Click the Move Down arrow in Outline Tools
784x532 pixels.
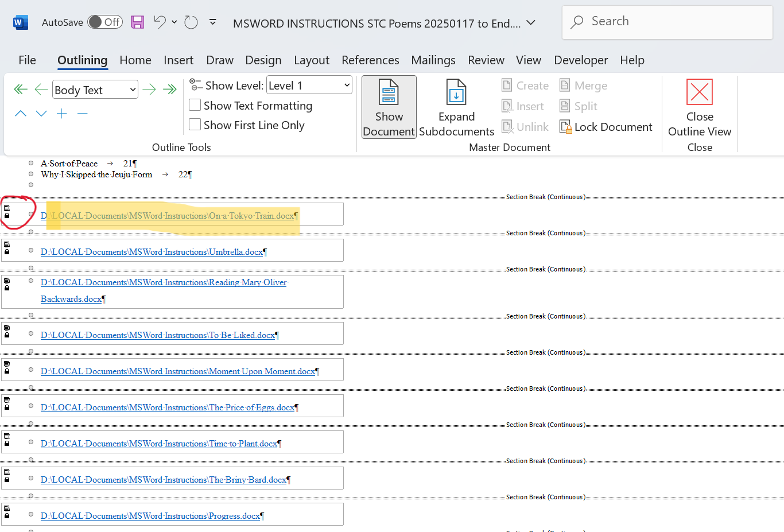[41, 113]
